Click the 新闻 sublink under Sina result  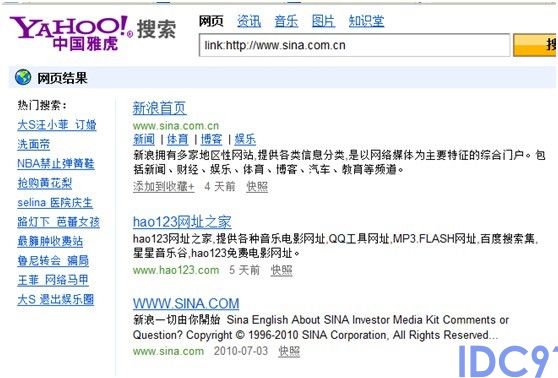point(144,139)
